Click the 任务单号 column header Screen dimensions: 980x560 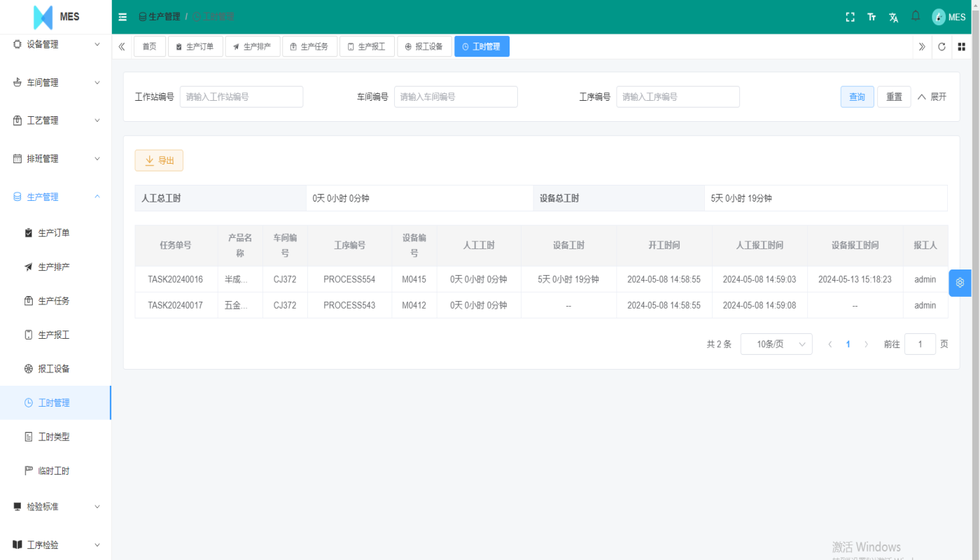(x=176, y=246)
